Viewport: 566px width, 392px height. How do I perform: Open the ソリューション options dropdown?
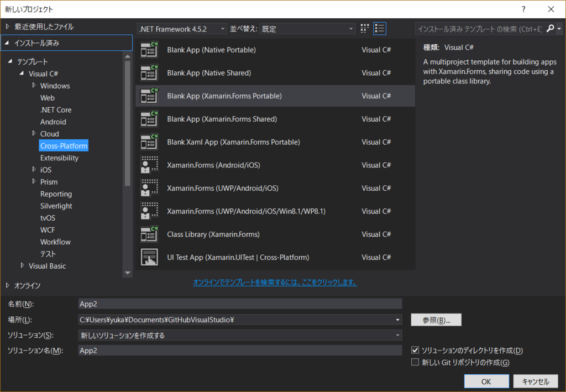tap(240, 336)
